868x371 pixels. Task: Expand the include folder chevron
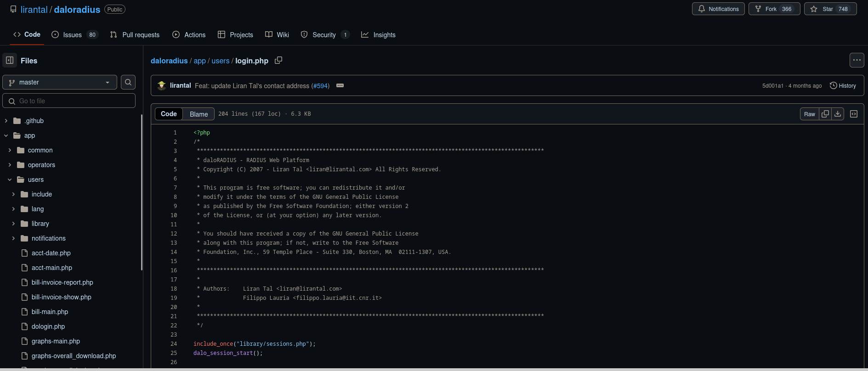(x=13, y=194)
